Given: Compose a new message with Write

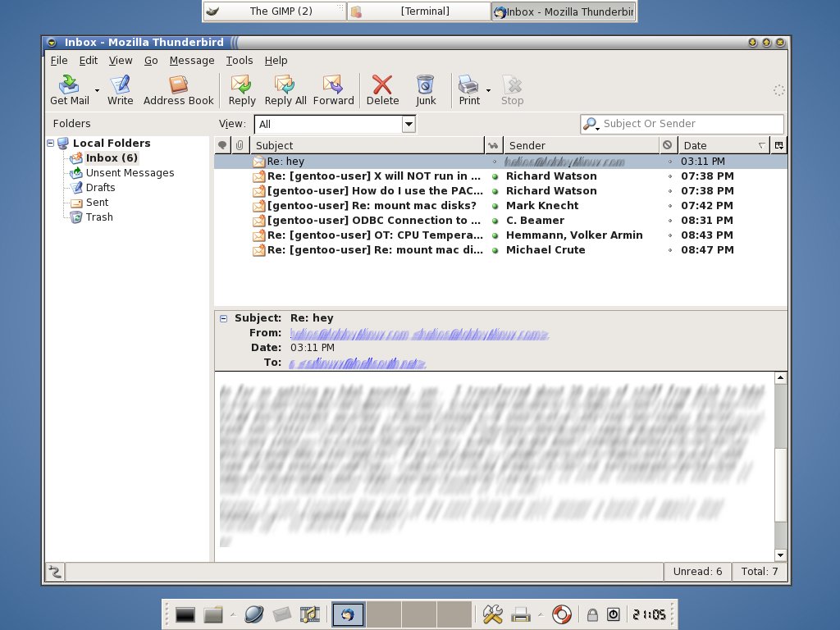Looking at the screenshot, I should (x=120, y=90).
